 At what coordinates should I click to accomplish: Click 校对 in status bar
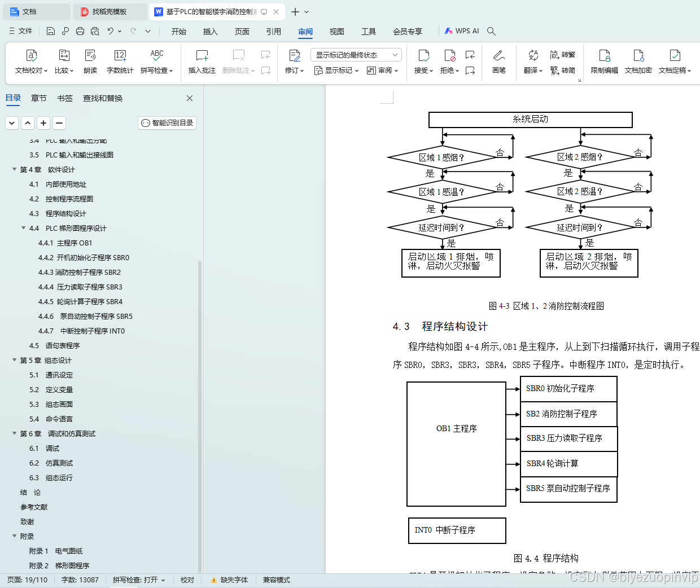click(x=187, y=580)
